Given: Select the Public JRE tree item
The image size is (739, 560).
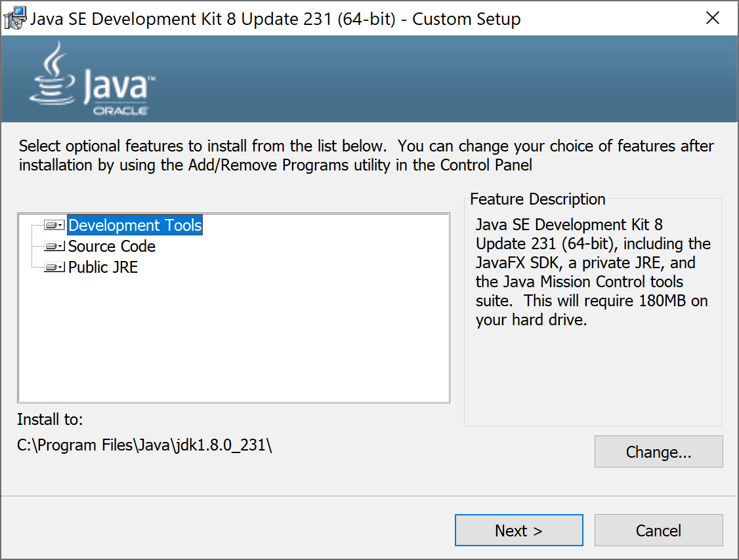Looking at the screenshot, I should click(103, 267).
